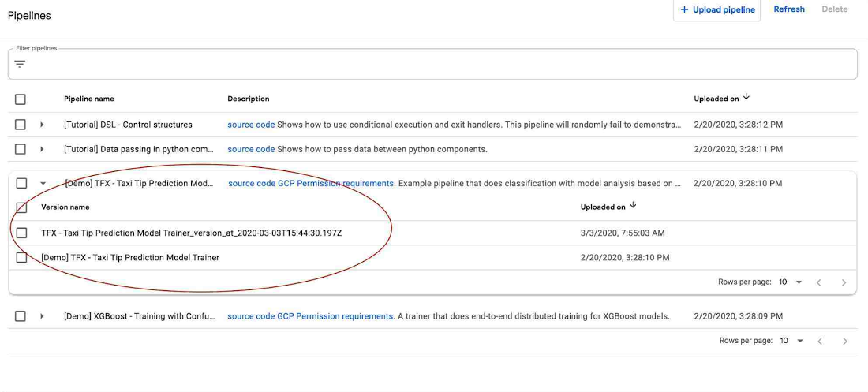The height and width of the screenshot is (392, 868).
Task: Expand the DSL - Control structures row
Action: [42, 125]
